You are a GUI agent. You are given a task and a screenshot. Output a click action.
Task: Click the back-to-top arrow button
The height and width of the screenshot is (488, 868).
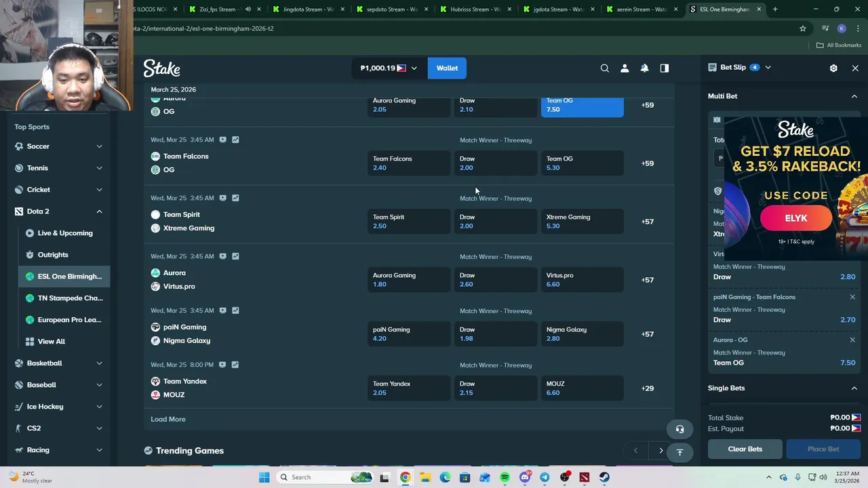point(679,451)
